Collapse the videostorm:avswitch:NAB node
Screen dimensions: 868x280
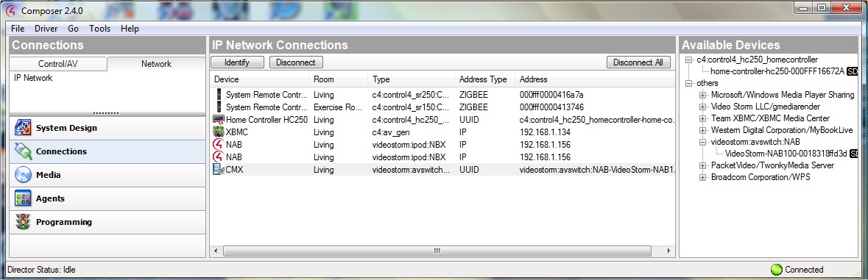click(x=703, y=142)
